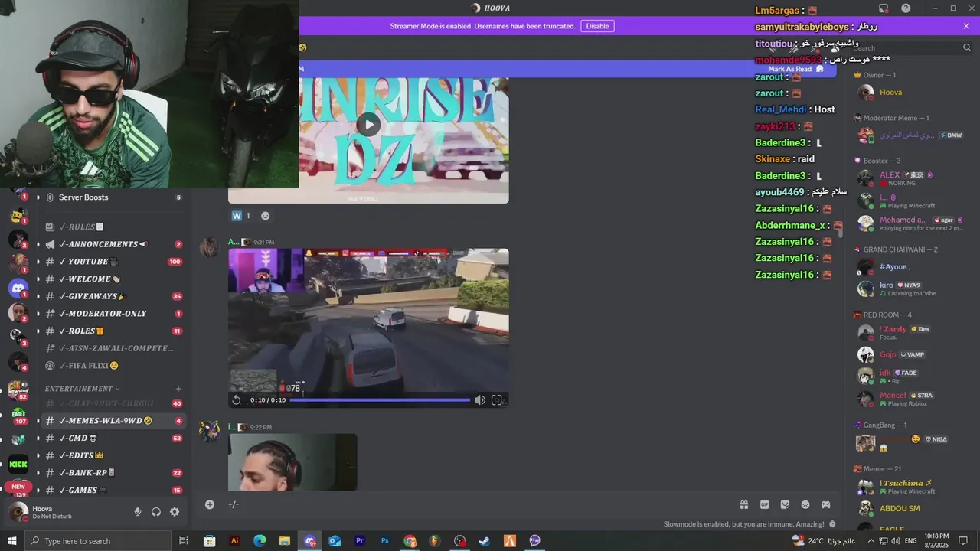Open the Discord inbox icon
Image resolution: width=980 pixels, height=551 pixels.
[x=884, y=8]
